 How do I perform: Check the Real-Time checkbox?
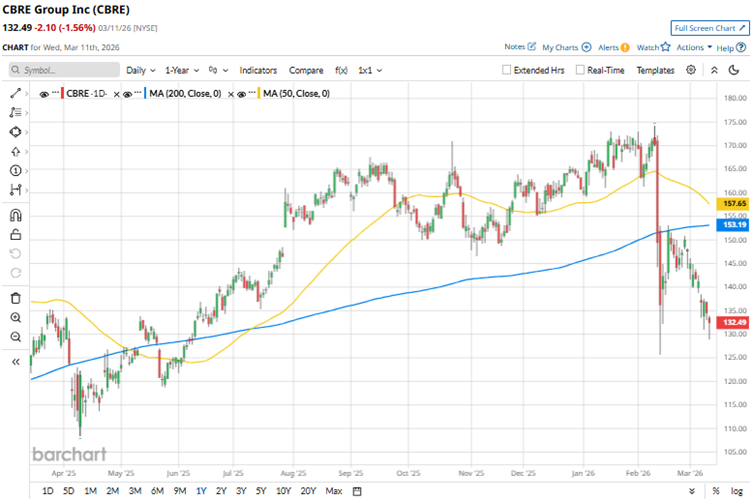pos(579,71)
